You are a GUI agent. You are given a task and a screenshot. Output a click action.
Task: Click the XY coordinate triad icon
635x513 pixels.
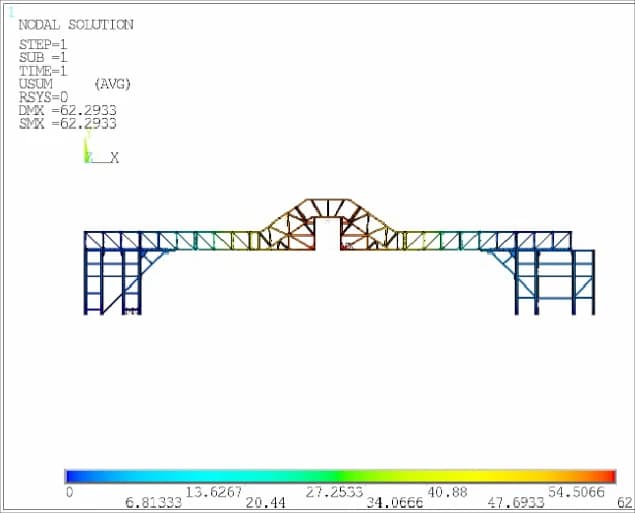pyautogui.click(x=101, y=148)
